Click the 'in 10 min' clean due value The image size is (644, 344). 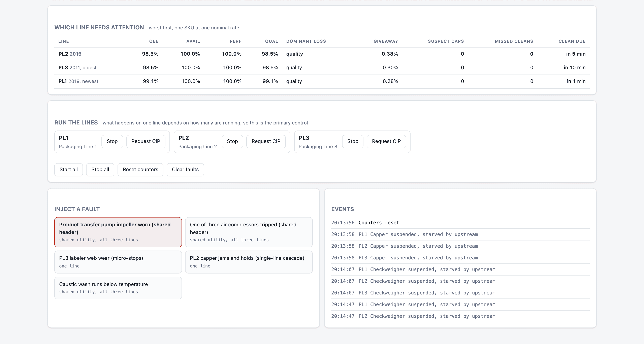click(x=575, y=68)
